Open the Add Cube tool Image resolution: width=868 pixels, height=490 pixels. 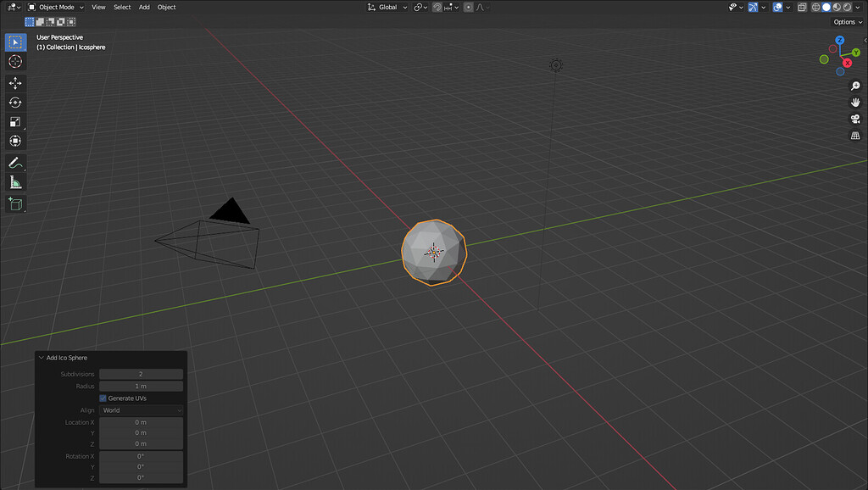click(14, 203)
